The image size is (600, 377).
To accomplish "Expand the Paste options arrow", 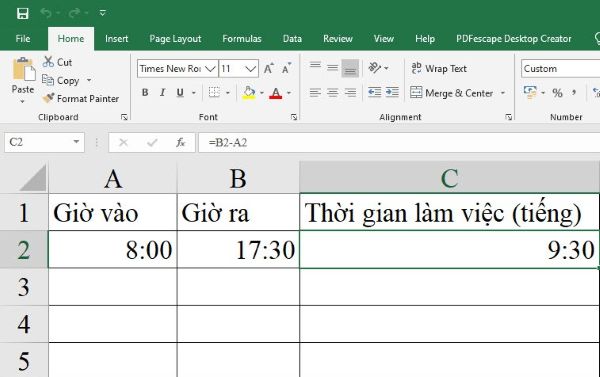I will [23, 101].
